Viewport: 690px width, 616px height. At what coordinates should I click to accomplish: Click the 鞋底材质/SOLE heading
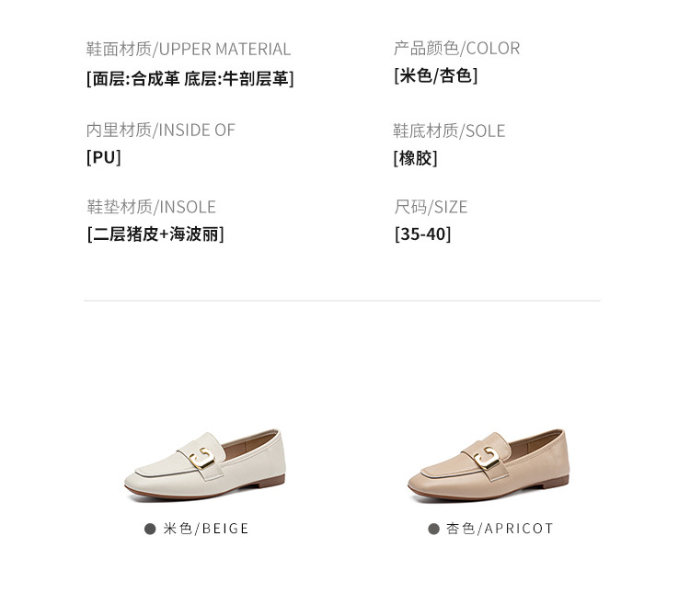(x=449, y=131)
